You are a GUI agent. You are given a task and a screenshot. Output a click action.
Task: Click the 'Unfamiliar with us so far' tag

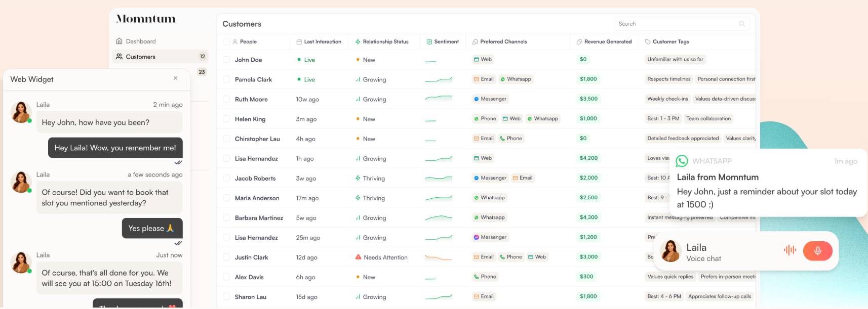(675, 59)
